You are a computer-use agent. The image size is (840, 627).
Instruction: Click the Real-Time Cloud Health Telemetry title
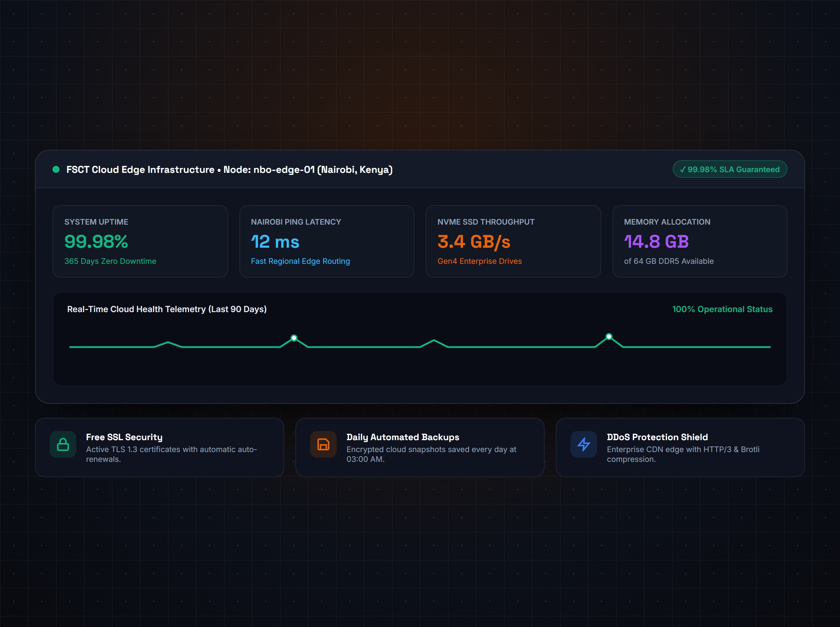pos(167,309)
